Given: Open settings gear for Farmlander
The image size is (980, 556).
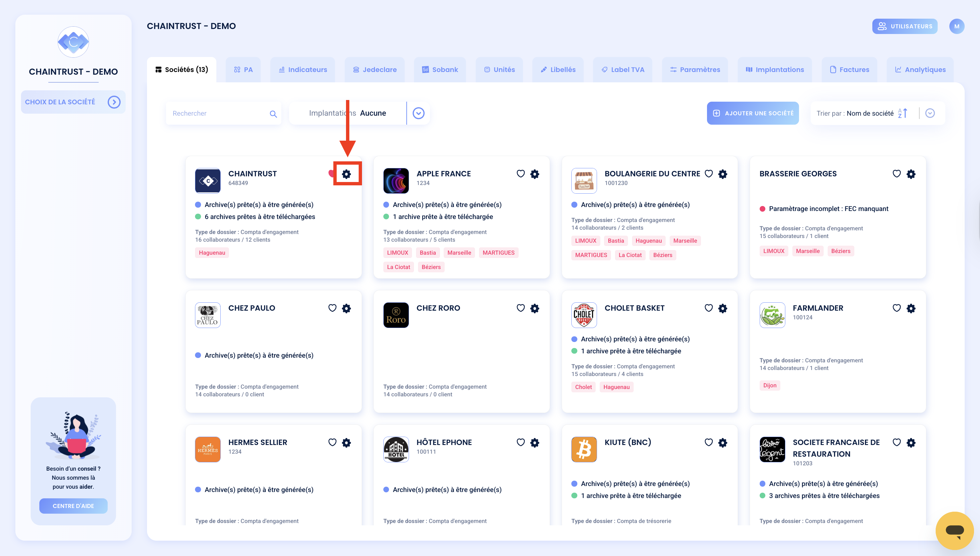Looking at the screenshot, I should coord(911,309).
